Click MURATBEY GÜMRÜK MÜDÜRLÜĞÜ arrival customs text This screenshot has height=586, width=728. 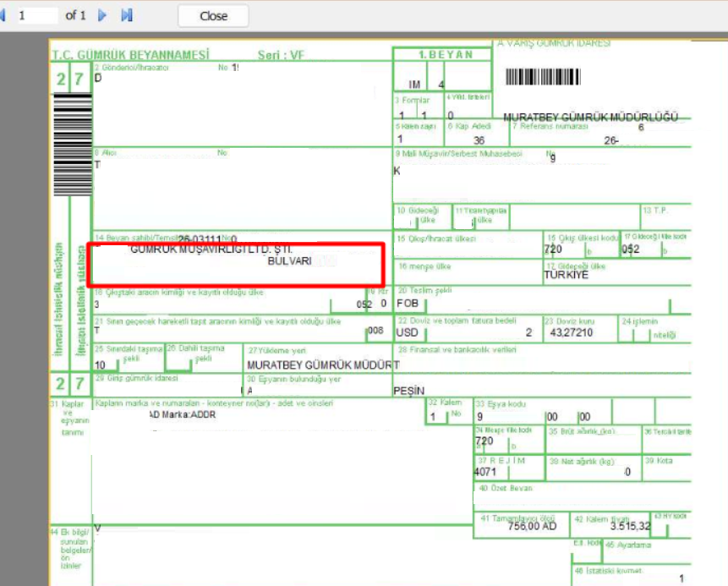point(590,118)
